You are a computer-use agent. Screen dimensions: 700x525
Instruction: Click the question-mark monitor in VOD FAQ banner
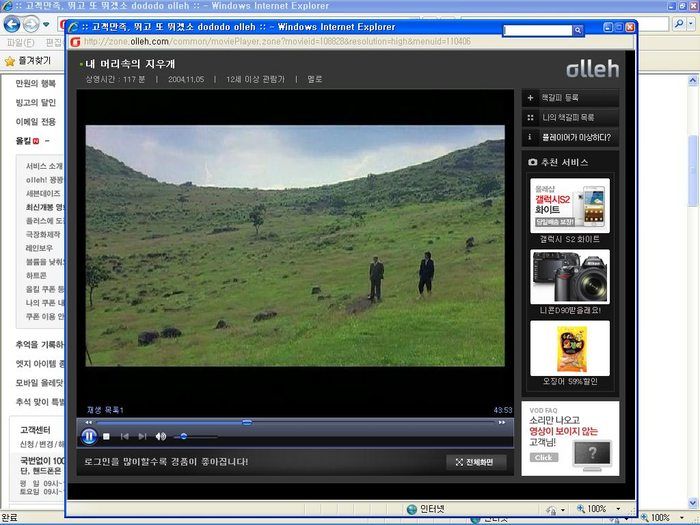592,455
